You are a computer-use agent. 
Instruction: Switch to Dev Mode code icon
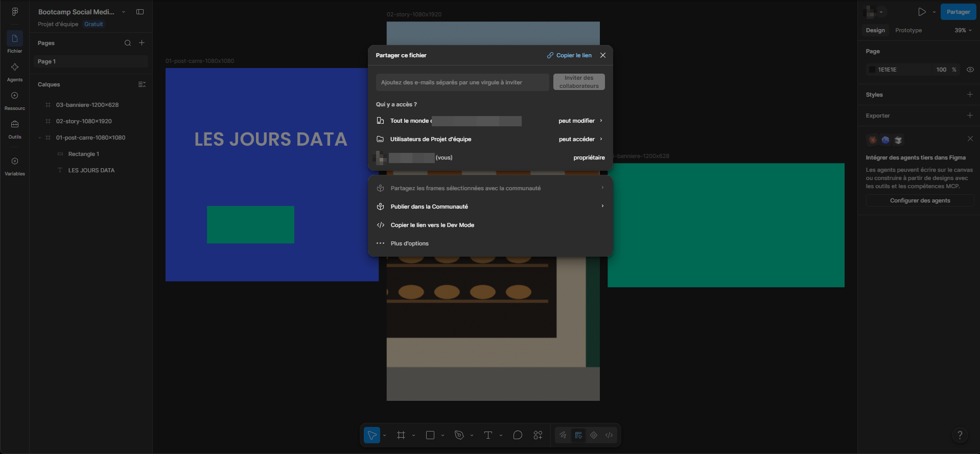point(609,435)
